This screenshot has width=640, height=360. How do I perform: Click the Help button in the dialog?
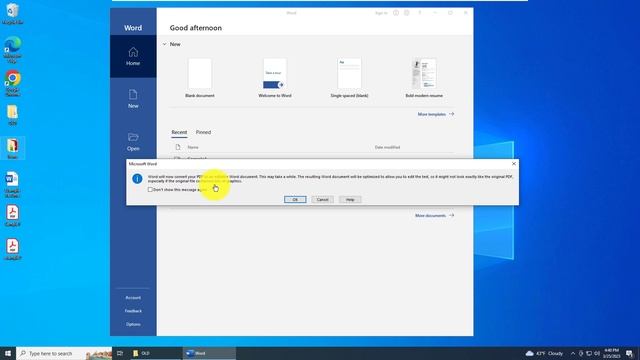click(x=350, y=200)
